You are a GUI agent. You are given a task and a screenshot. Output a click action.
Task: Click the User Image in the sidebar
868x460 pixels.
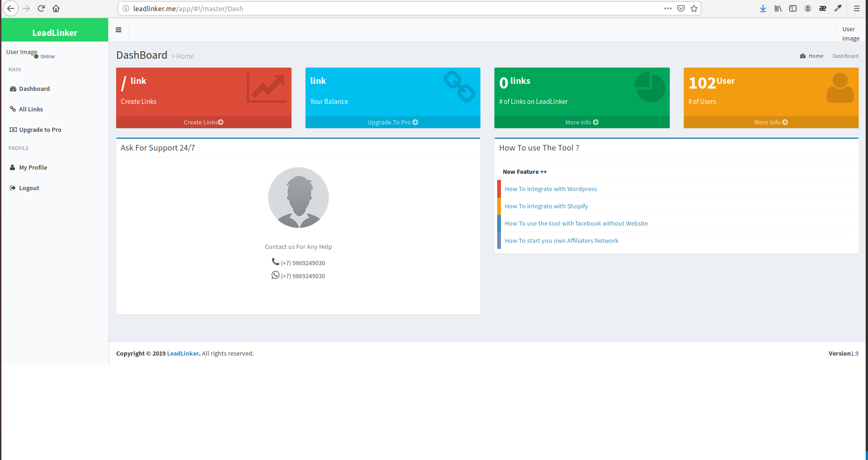click(21, 52)
